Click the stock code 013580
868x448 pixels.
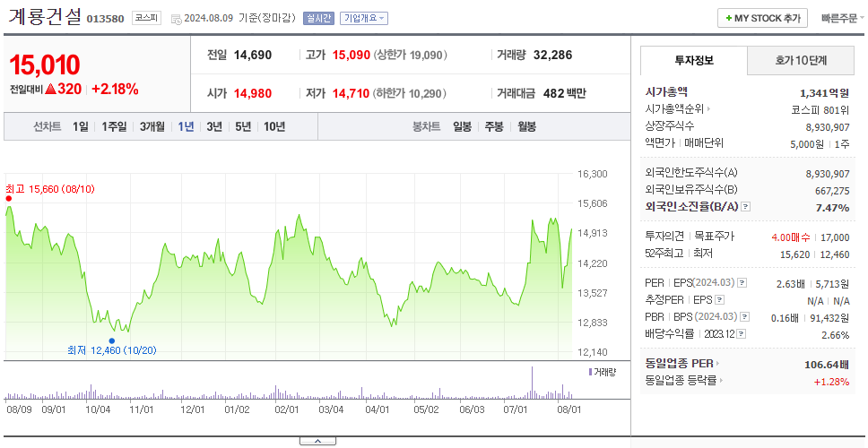[x=105, y=20]
